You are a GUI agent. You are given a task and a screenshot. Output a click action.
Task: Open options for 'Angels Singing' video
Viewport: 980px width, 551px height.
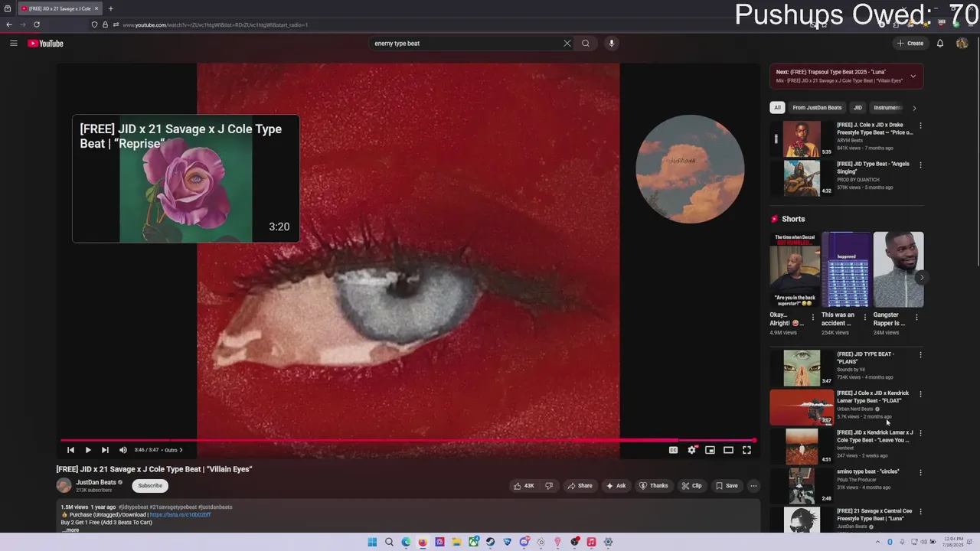[920, 165]
